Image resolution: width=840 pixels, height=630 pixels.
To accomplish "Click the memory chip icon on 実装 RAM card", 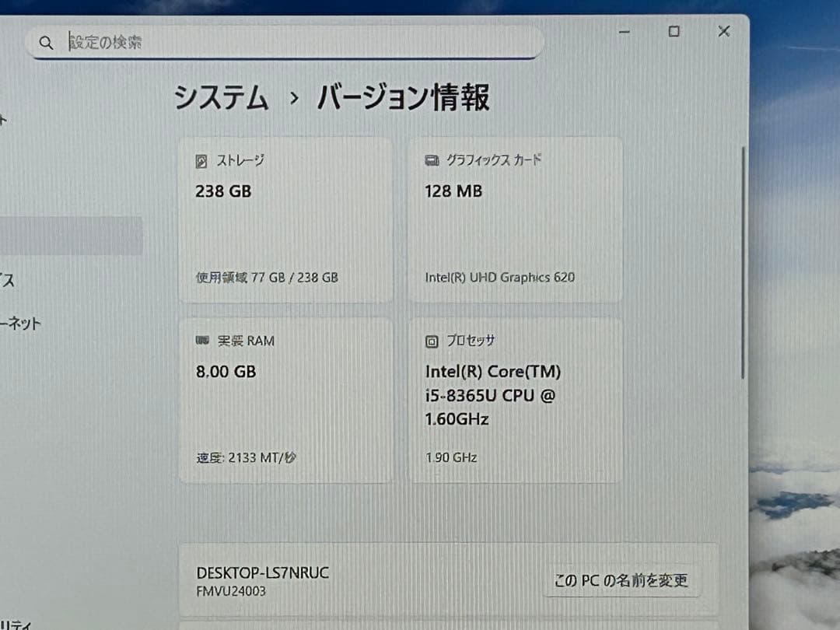I will pos(202,340).
